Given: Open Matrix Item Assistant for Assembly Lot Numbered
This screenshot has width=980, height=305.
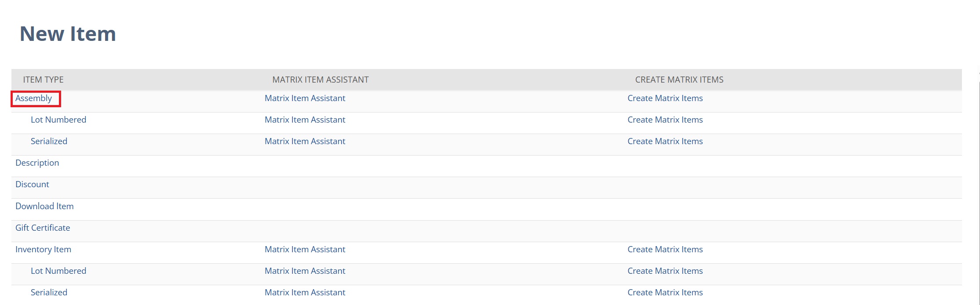Looking at the screenshot, I should [305, 120].
